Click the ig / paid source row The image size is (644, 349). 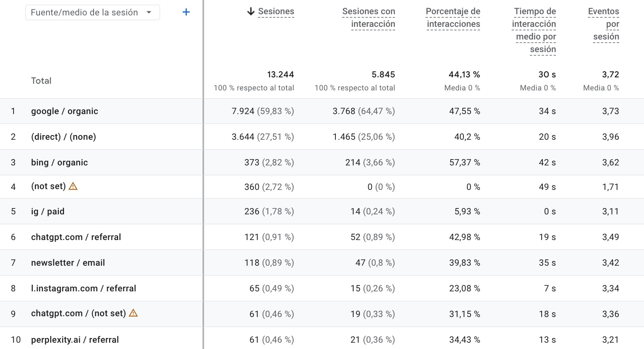coord(48,212)
